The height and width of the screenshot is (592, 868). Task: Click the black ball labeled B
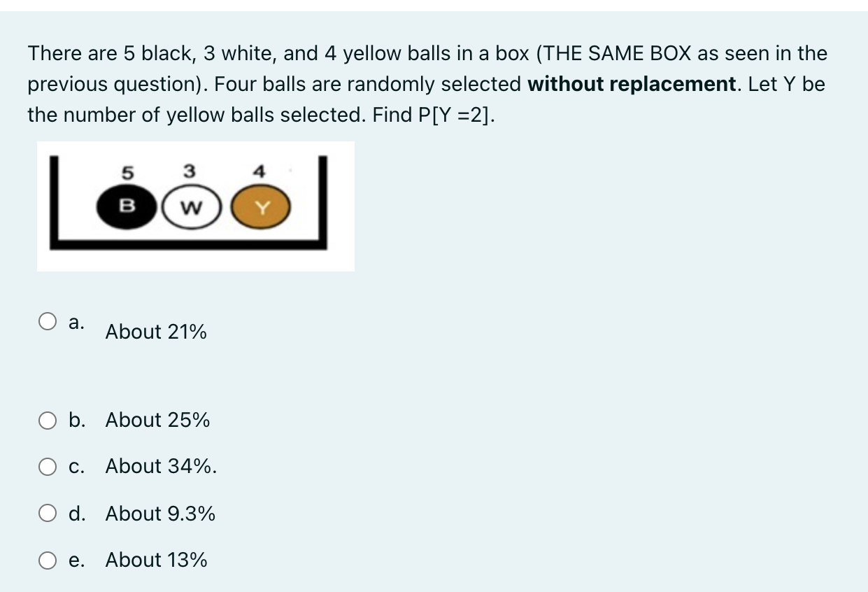coord(128,206)
